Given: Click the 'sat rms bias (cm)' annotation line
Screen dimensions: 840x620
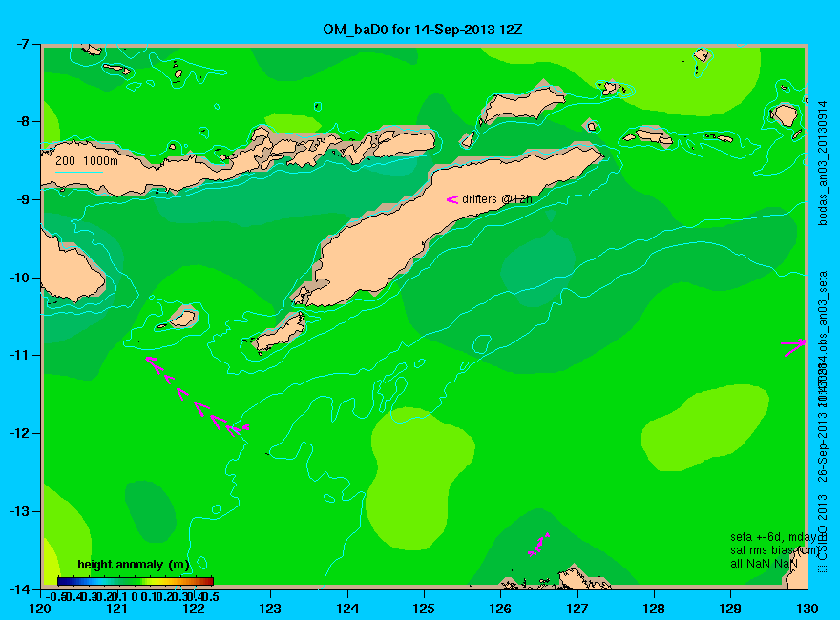Looking at the screenshot, I should (774, 550).
